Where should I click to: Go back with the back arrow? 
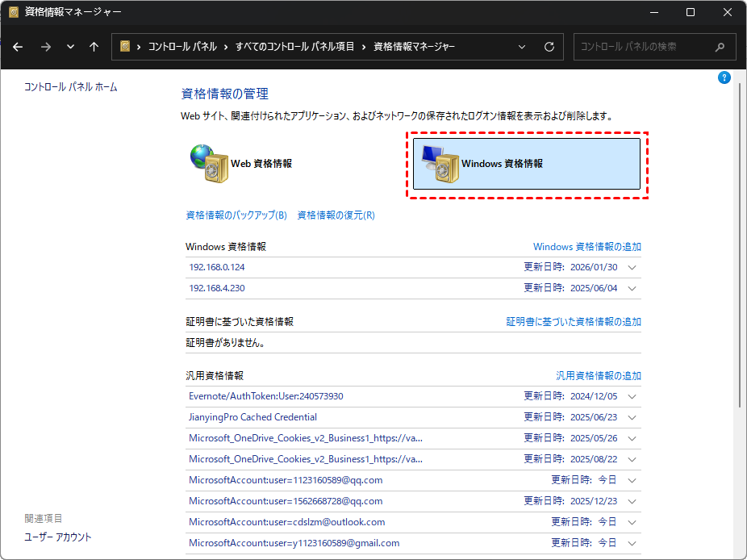[x=18, y=47]
